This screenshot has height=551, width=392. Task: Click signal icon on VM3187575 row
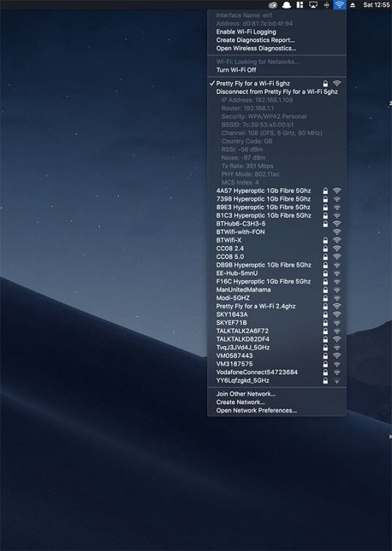337,364
